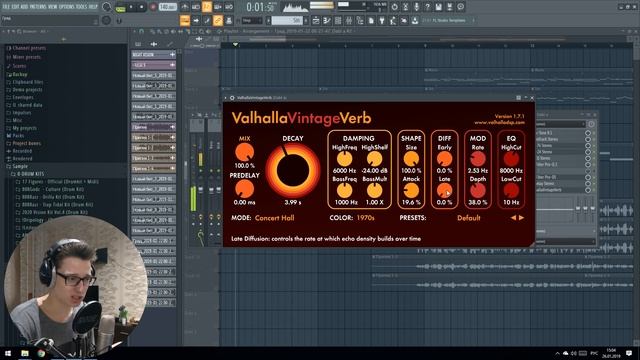640x360 pixels.
Task: Open the MODE Concert Hall selector
Action: pyautogui.click(x=274, y=218)
